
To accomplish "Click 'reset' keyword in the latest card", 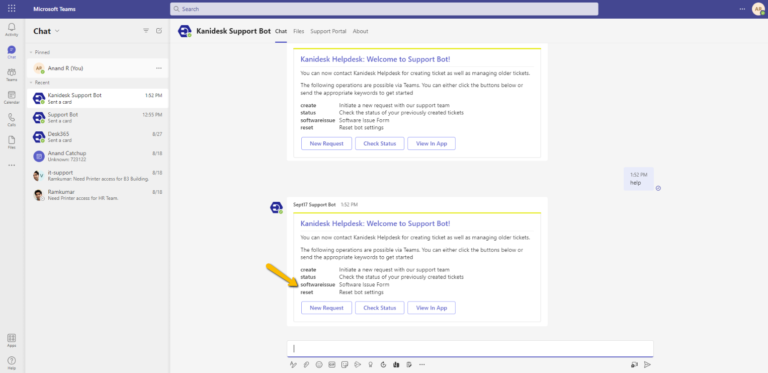I will pos(307,292).
